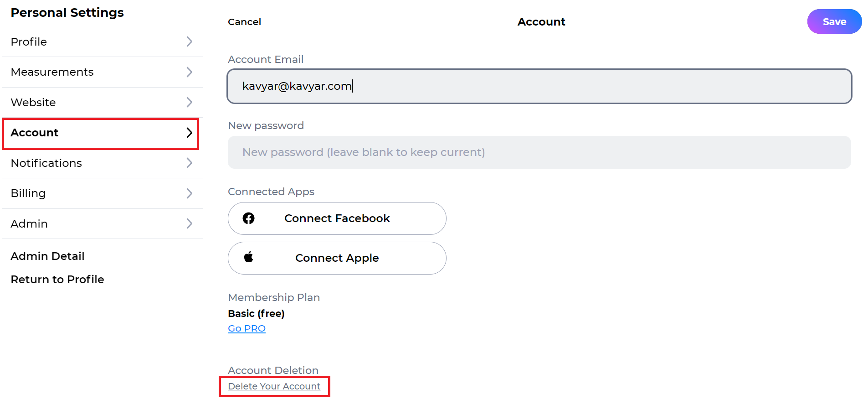The width and height of the screenshot is (868, 410).
Task: Cancel the account edits
Action: coord(245,22)
